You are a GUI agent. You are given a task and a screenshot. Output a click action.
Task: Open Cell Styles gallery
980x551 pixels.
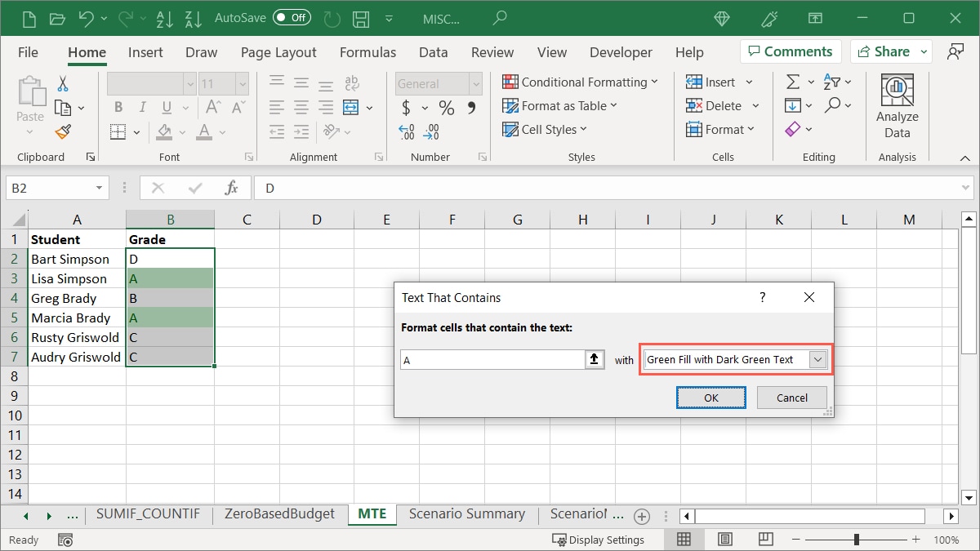(544, 129)
